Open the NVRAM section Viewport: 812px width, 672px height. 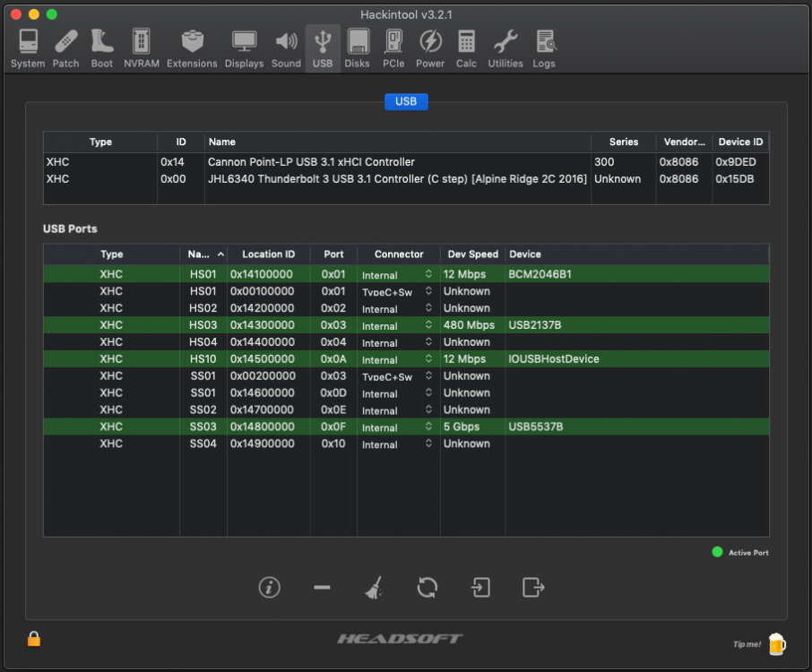[x=142, y=48]
